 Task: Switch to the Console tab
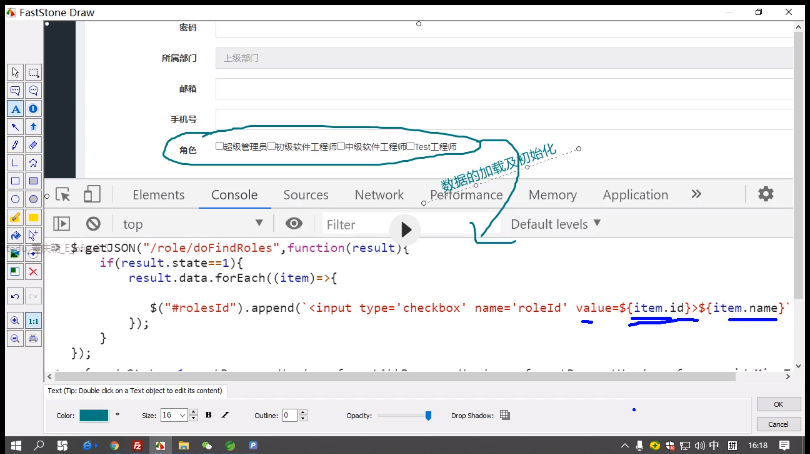pos(235,195)
